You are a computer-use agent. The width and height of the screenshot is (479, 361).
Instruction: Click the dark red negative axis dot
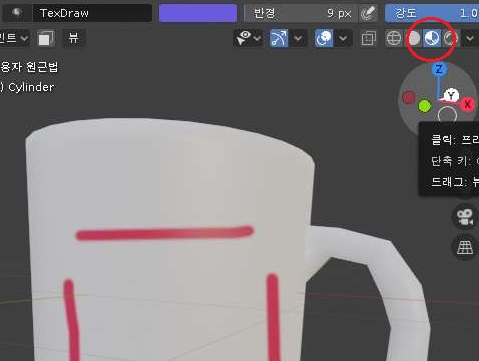[x=408, y=97]
